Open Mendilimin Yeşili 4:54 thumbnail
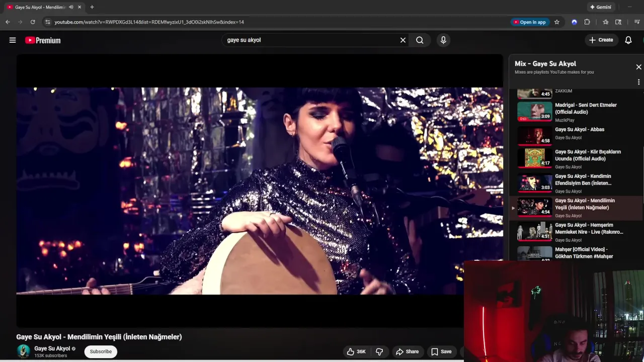Image resolution: width=644 pixels, height=362 pixels. [x=535, y=207]
